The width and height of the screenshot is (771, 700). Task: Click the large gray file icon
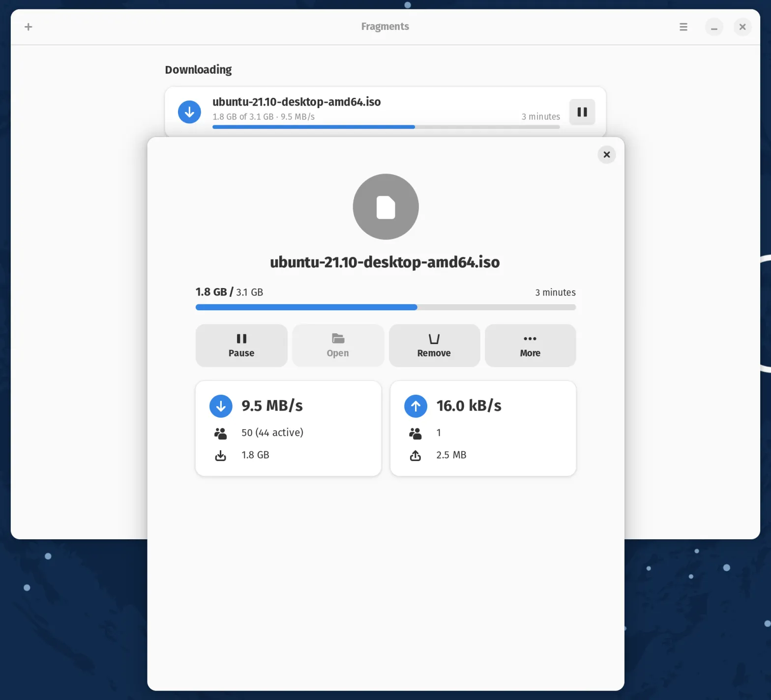pyautogui.click(x=385, y=207)
